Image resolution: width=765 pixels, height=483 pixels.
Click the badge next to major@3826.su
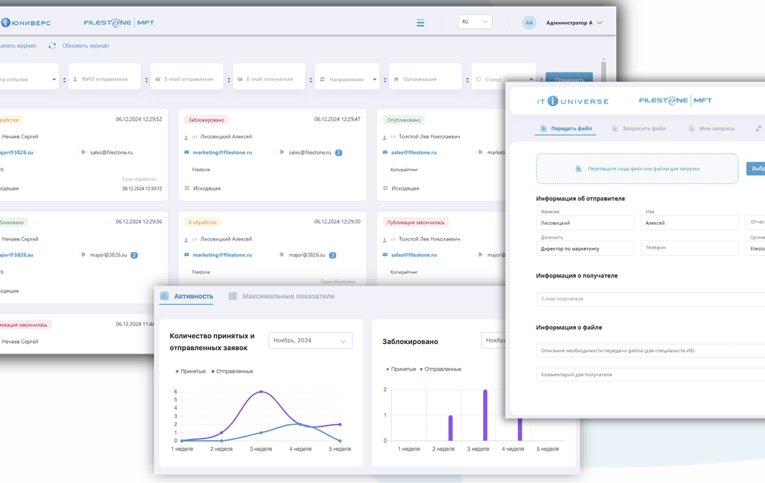click(332, 255)
